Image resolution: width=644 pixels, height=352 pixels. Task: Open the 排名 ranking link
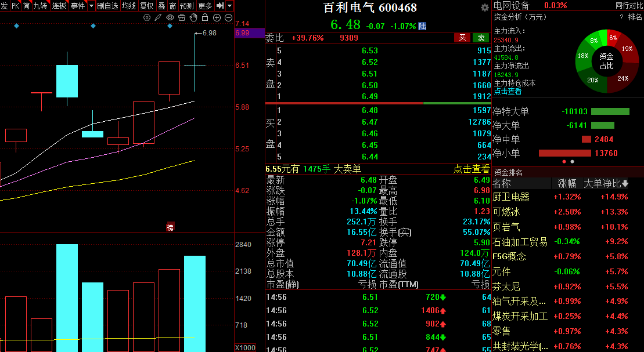click(635, 17)
